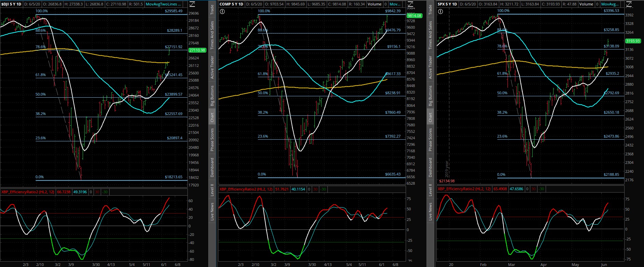
Task: Switch to Active Trader tab beside the $DJI chart
Action: tap(212, 67)
